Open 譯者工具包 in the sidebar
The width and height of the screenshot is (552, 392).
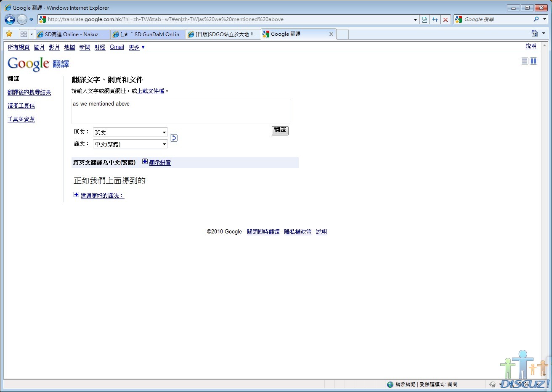point(21,106)
